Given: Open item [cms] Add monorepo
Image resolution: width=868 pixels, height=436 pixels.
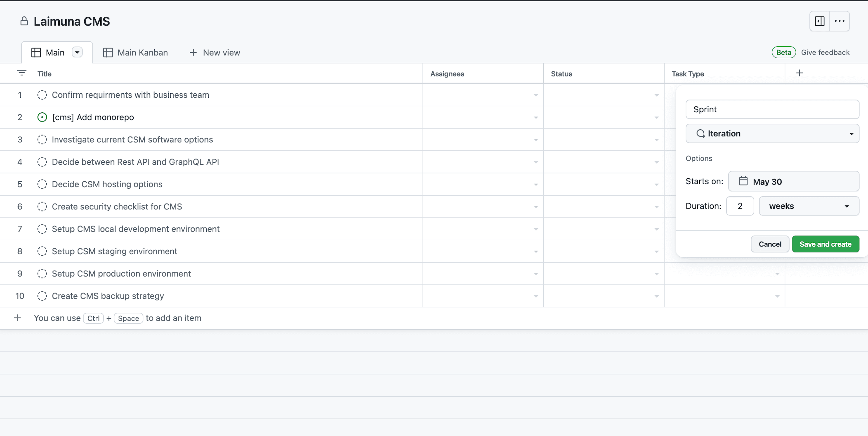Looking at the screenshot, I should tap(93, 117).
